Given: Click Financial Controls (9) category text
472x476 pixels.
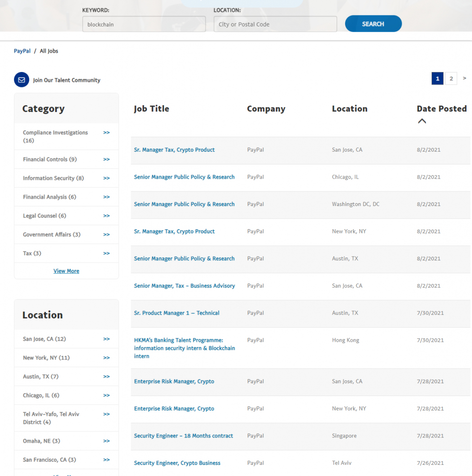Looking at the screenshot, I should [x=50, y=159].
